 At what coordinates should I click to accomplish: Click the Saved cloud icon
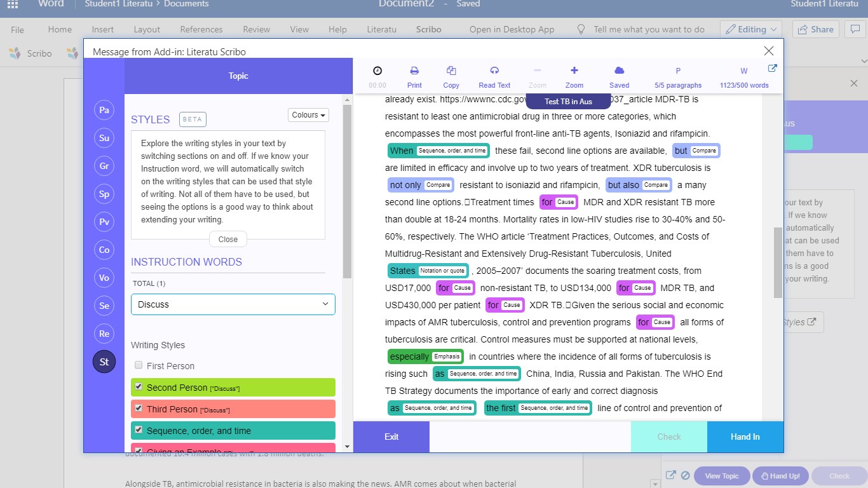619,71
